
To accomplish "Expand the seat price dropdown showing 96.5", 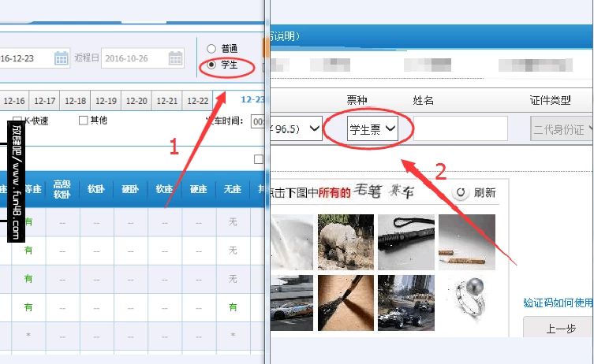I will [x=297, y=128].
